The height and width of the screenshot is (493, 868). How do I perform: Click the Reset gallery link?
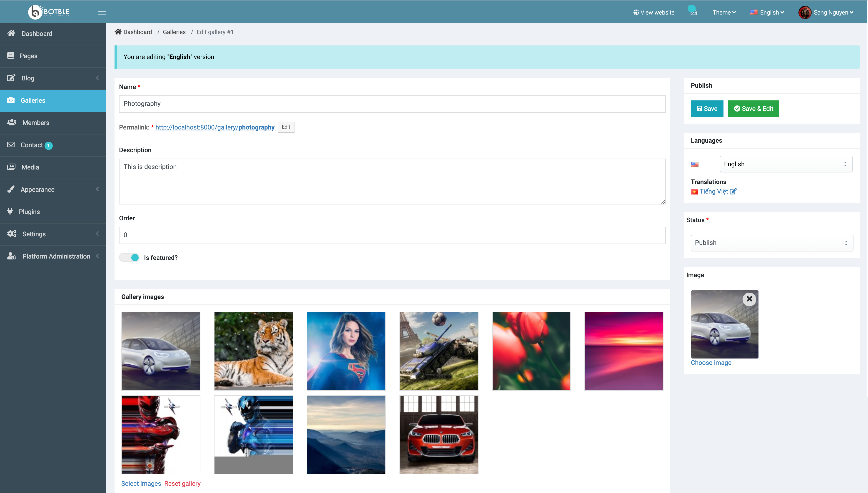point(182,483)
